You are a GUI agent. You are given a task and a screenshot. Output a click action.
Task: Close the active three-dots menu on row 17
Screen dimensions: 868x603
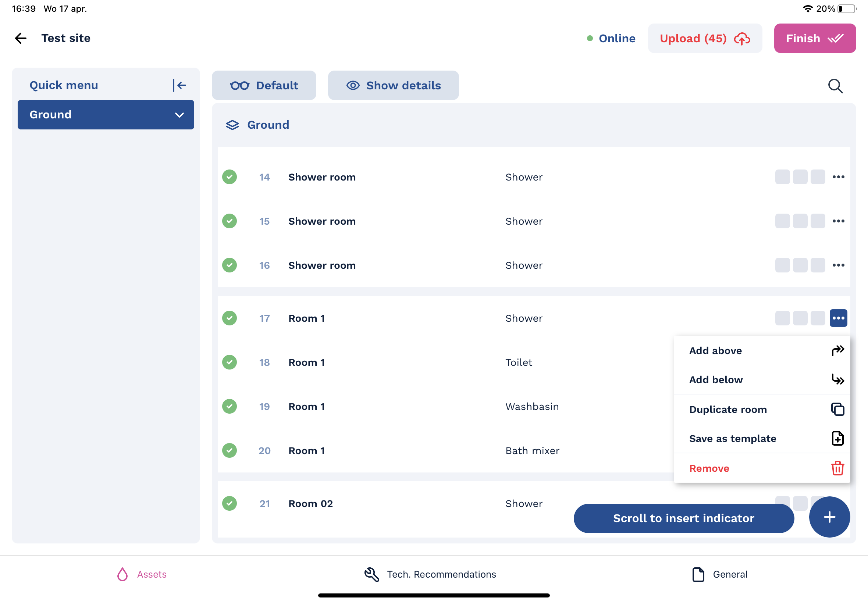[838, 318]
